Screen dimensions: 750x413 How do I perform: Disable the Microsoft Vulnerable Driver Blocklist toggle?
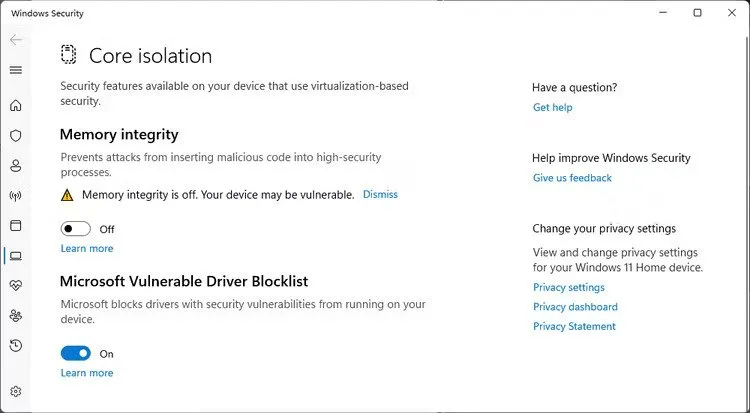click(76, 353)
